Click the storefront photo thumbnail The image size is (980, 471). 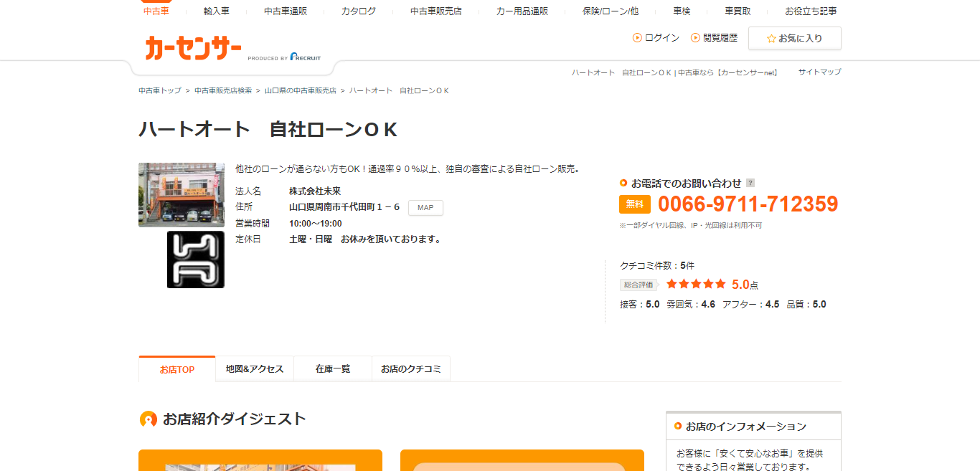[181, 194]
